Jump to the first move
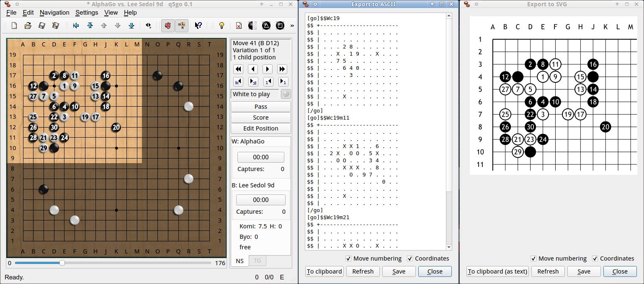Screen dimensions: 644x284 [238, 69]
